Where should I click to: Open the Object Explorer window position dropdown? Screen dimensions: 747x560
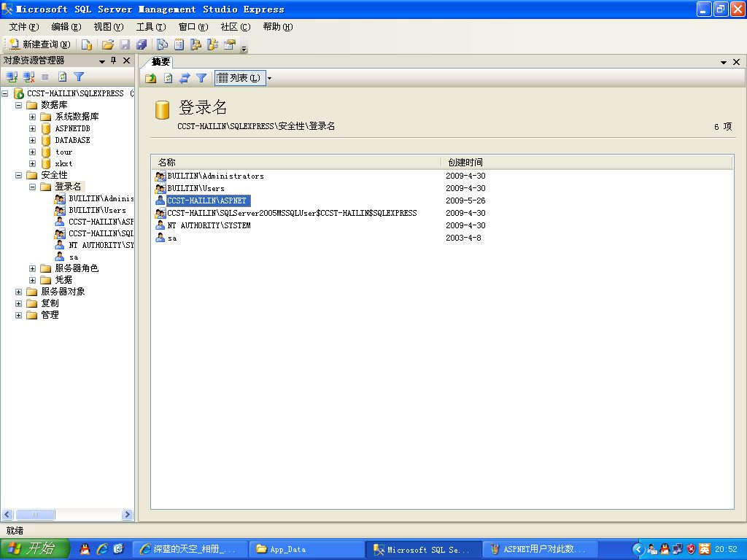pos(101,61)
